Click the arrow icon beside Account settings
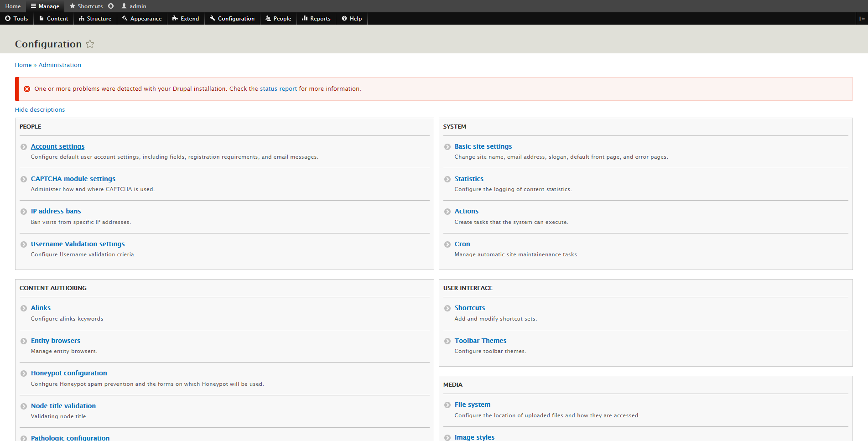This screenshot has width=868, height=441. tap(24, 147)
